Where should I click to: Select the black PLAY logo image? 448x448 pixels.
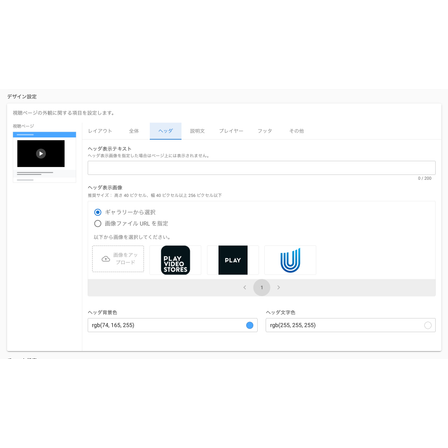[233, 260]
